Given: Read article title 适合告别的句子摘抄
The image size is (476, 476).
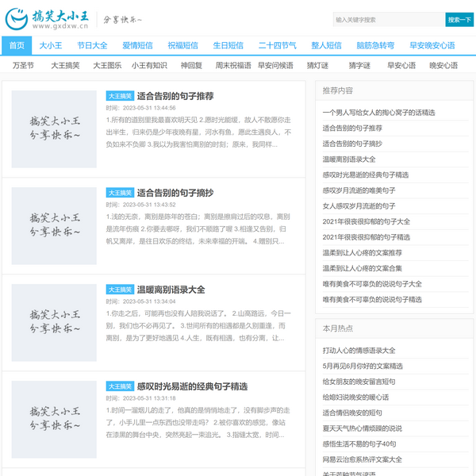Looking at the screenshot, I should pyautogui.click(x=175, y=193).
